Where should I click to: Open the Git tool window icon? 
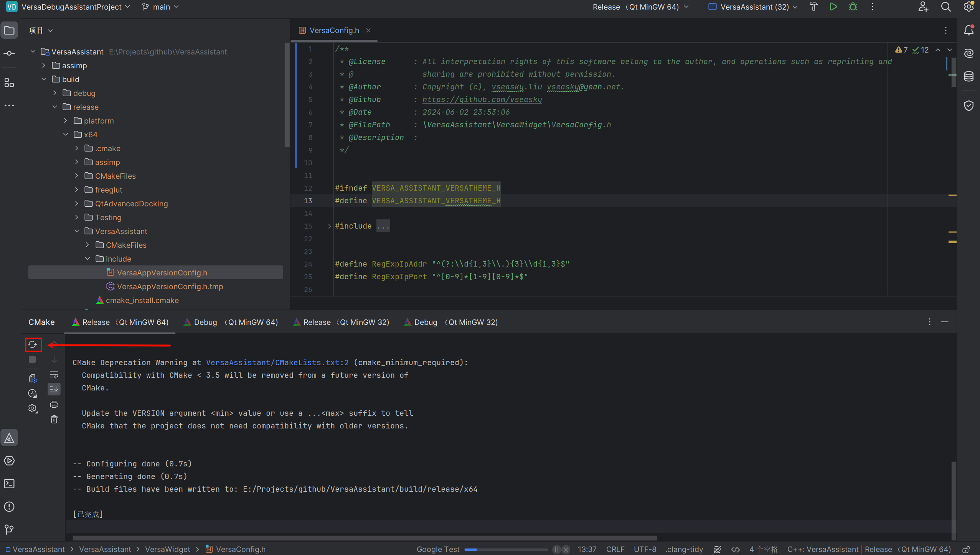pyautogui.click(x=9, y=530)
